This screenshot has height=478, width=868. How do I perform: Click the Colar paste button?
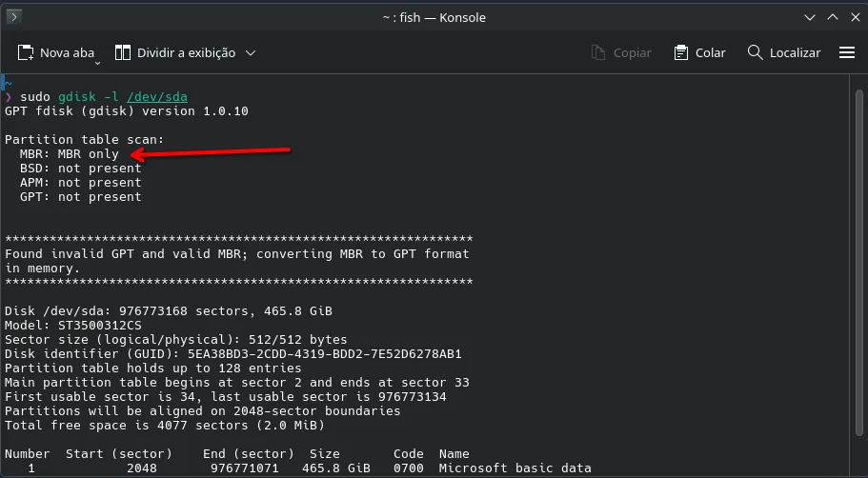[x=699, y=52]
